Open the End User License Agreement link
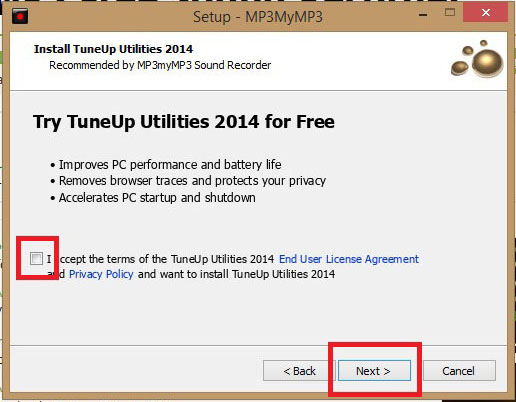 tap(349, 259)
